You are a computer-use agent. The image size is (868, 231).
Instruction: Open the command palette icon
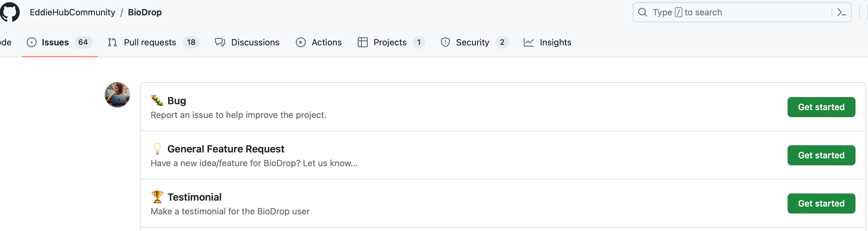[841, 13]
